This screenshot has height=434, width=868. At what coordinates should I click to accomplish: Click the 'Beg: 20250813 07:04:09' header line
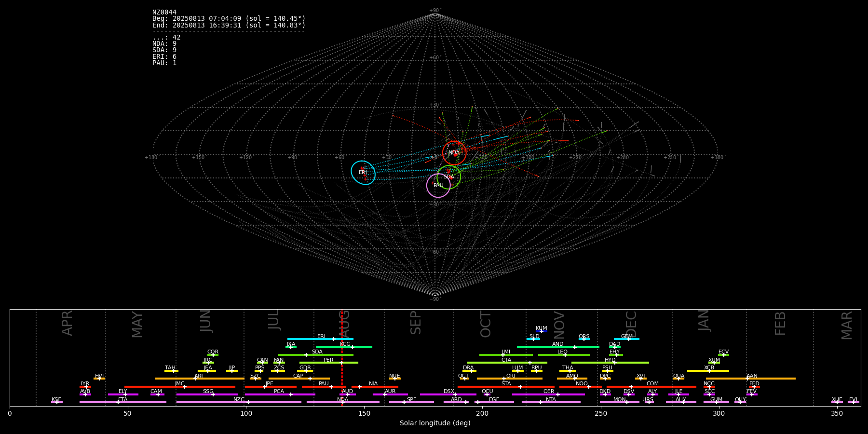coord(229,19)
